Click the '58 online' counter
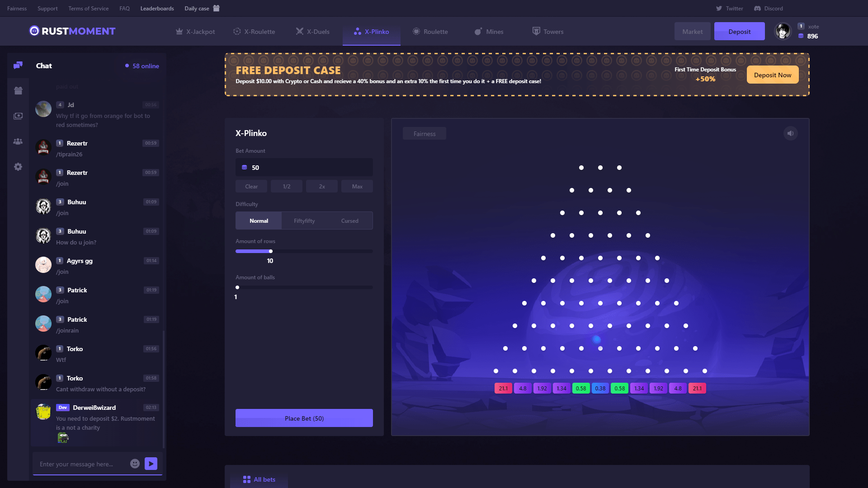This screenshot has height=488, width=868. click(x=142, y=66)
